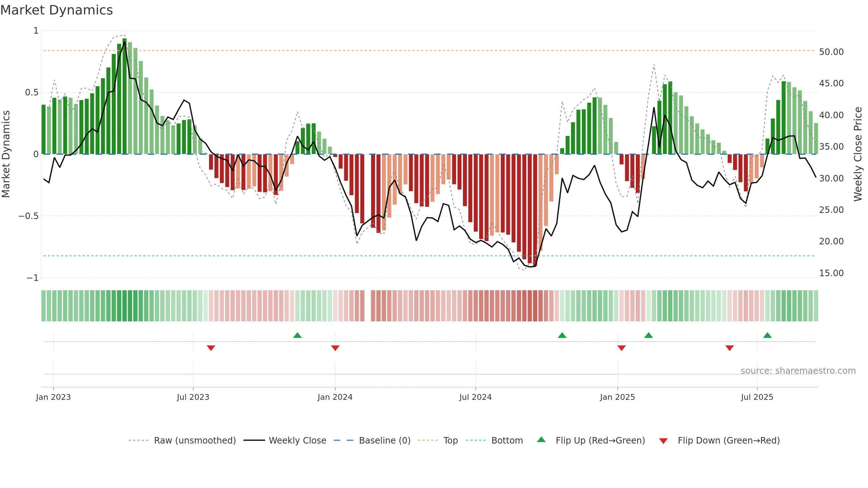Click the source: sharemaestro.com text
This screenshot has height=488, width=868.
coord(798,371)
